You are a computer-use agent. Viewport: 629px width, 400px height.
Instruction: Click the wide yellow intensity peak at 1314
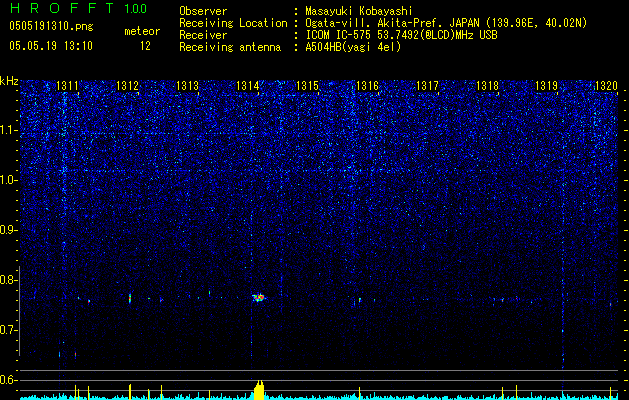(260, 390)
